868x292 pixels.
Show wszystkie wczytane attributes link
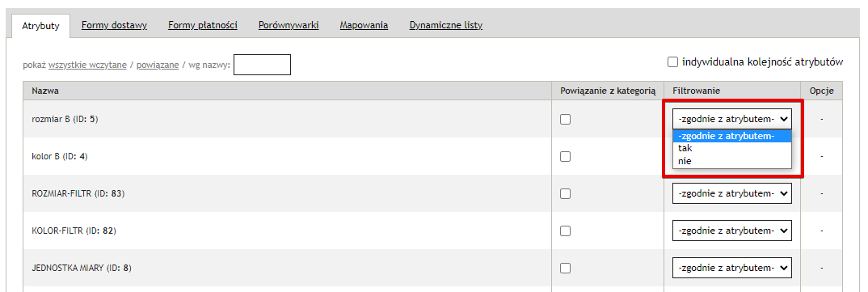coord(87,65)
